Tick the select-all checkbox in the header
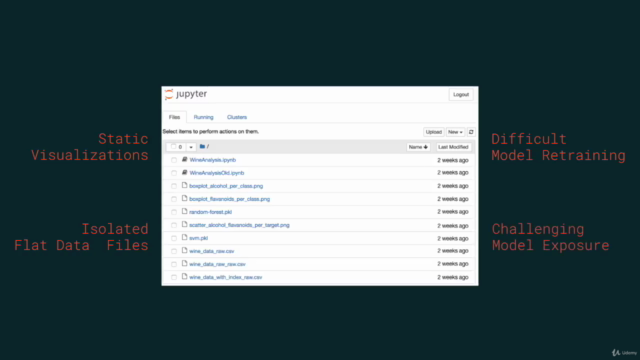 [x=173, y=147]
